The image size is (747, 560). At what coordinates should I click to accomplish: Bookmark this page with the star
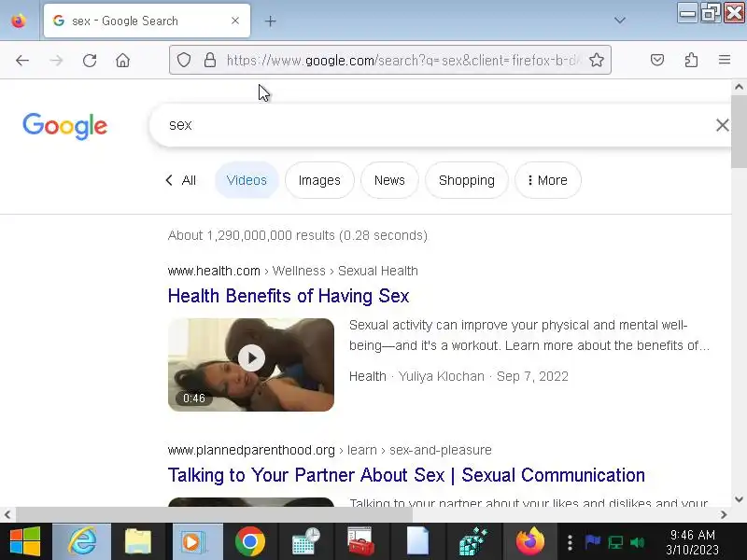597,60
